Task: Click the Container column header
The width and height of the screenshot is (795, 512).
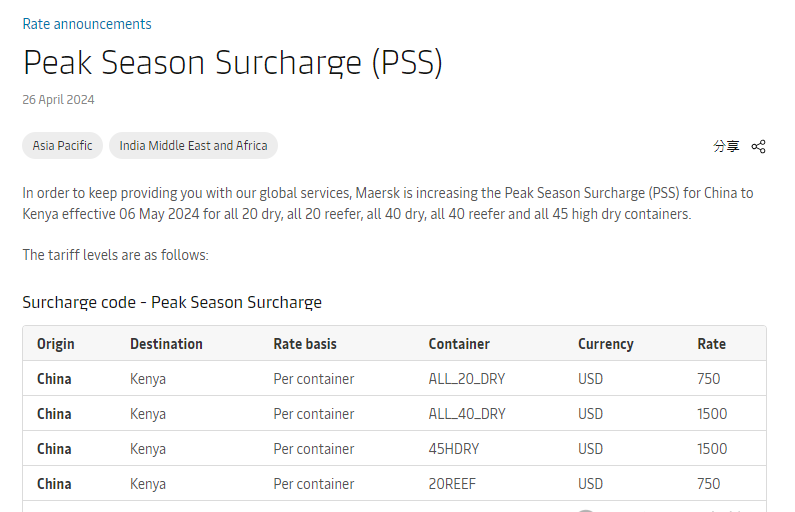Action: (459, 344)
